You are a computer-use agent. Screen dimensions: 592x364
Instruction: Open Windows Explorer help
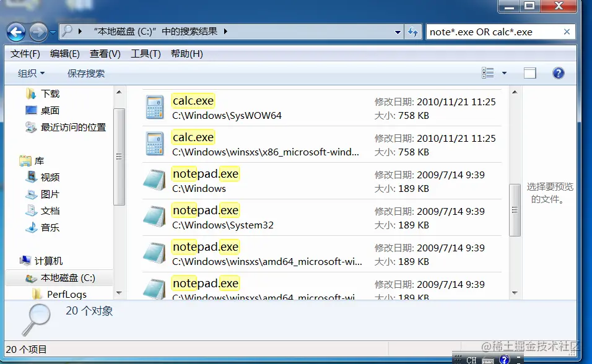tap(558, 72)
